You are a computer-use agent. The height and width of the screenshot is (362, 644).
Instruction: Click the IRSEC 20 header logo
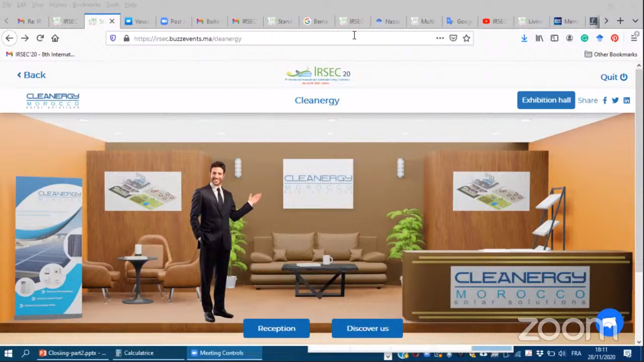click(x=318, y=75)
